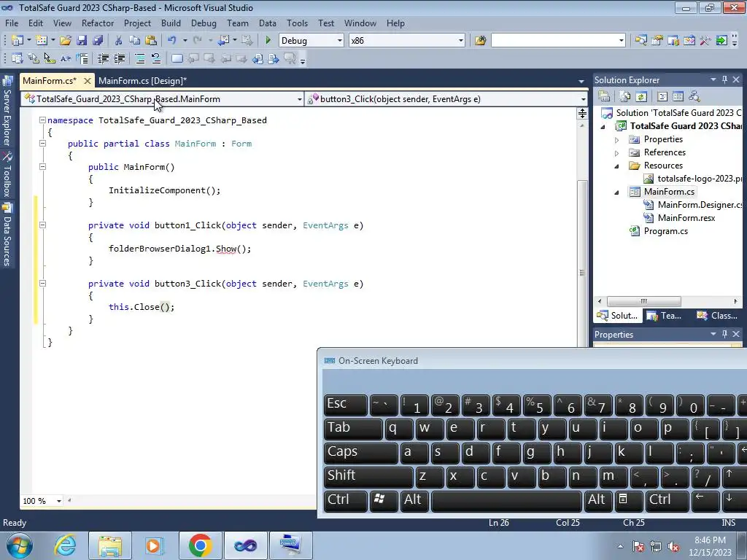Screen dimensions: 747x560
Task: Open Google Chrome from the taskbar
Action: (x=200, y=545)
